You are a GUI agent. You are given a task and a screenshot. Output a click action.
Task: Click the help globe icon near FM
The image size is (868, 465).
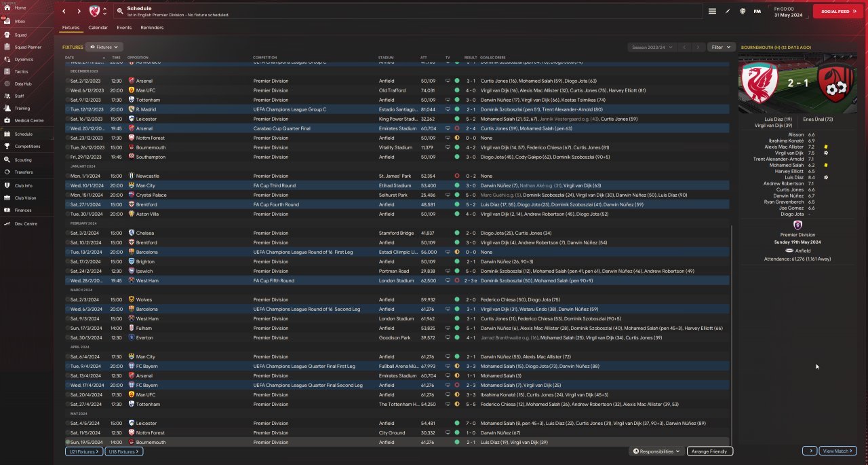click(x=743, y=11)
